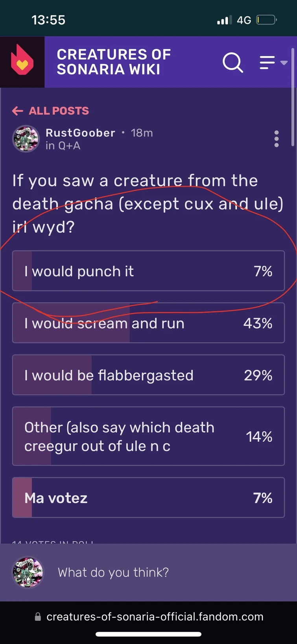Vote for 'I would punch it'
Viewport: 297px width, 644px height.
[x=148, y=271]
